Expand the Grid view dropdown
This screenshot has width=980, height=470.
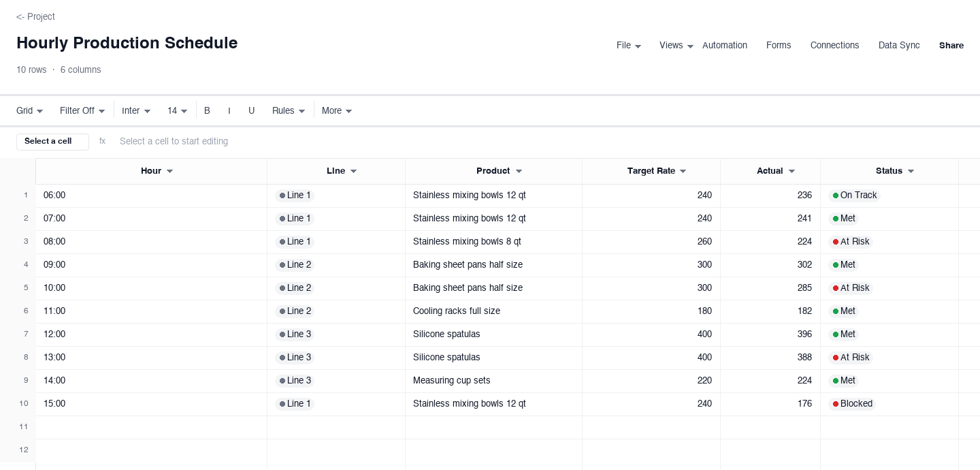(x=30, y=110)
